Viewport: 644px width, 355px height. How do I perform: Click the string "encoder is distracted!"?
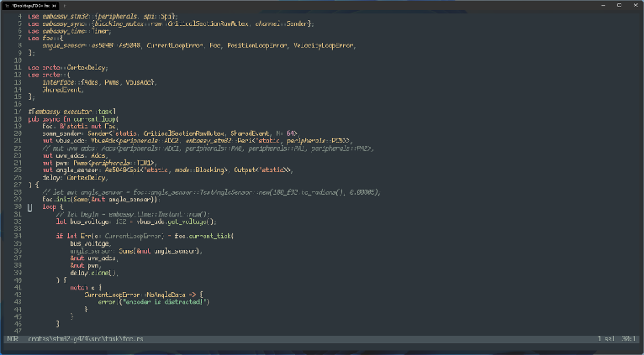(164, 303)
